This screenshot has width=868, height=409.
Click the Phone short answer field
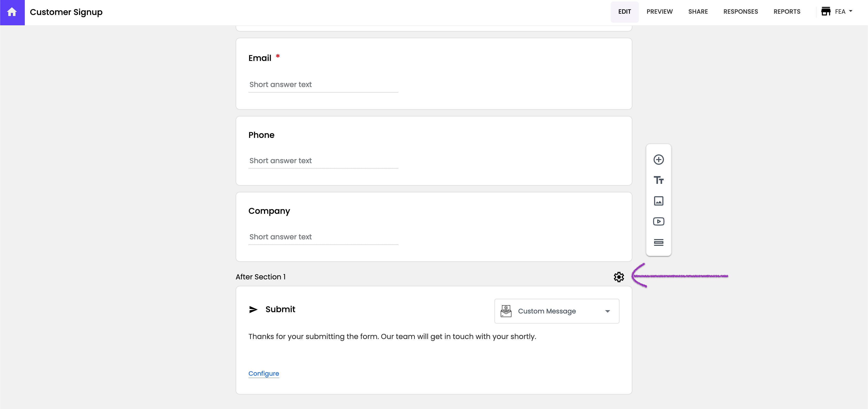[323, 161]
